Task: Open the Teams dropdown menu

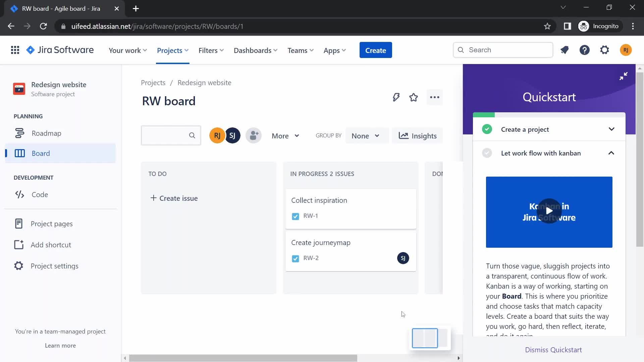Action: tap(301, 50)
